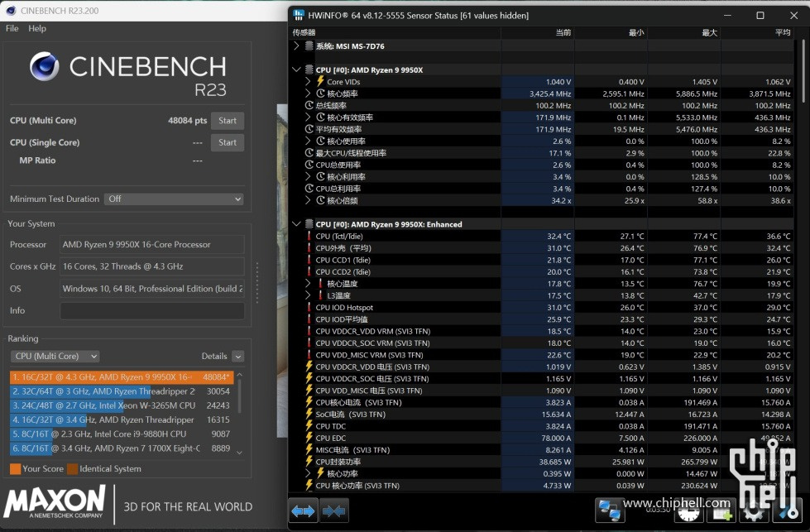Click the thermometer icon next to CPU IOD Hotspot

(x=309, y=307)
